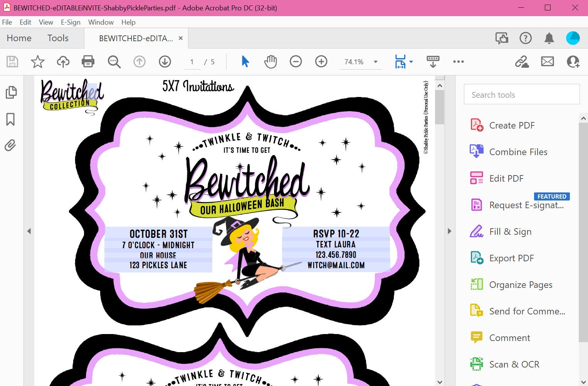Open Bookmarks panel

[x=10, y=119]
